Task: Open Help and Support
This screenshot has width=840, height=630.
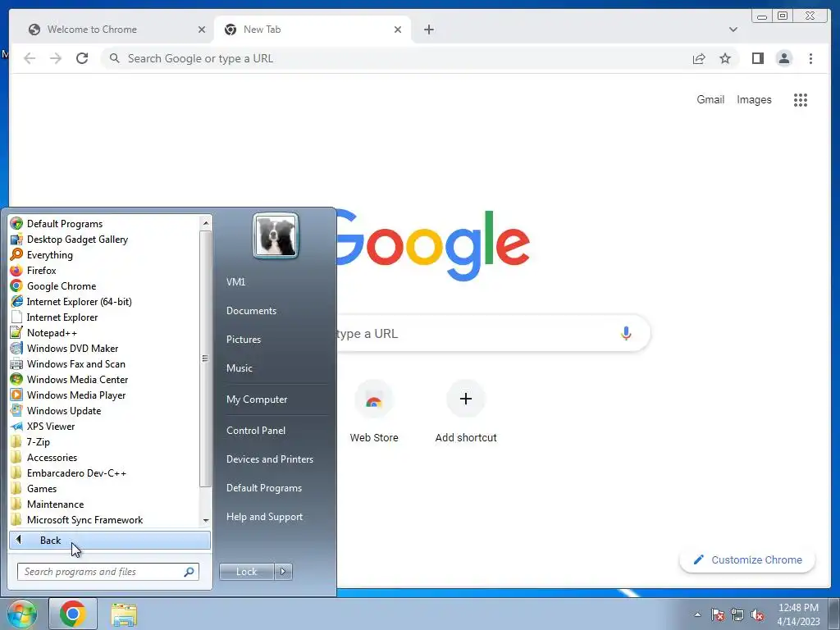Action: 264,517
